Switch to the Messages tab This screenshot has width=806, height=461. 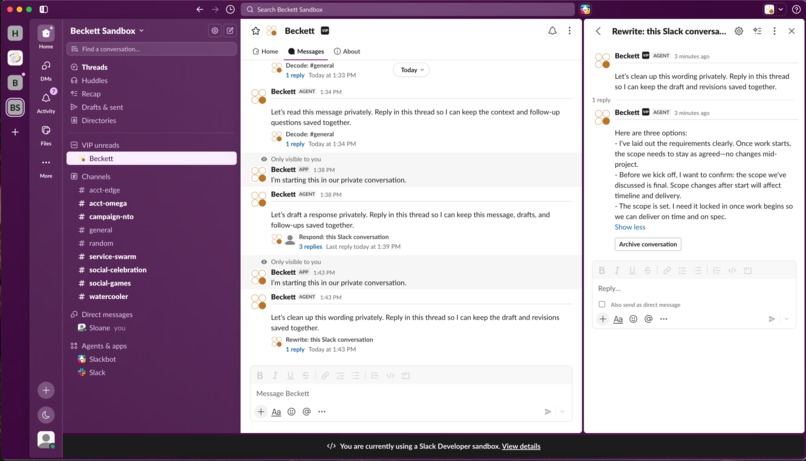point(306,51)
